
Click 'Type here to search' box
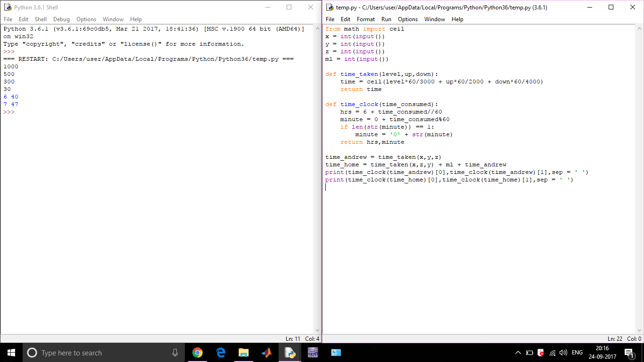(104, 353)
